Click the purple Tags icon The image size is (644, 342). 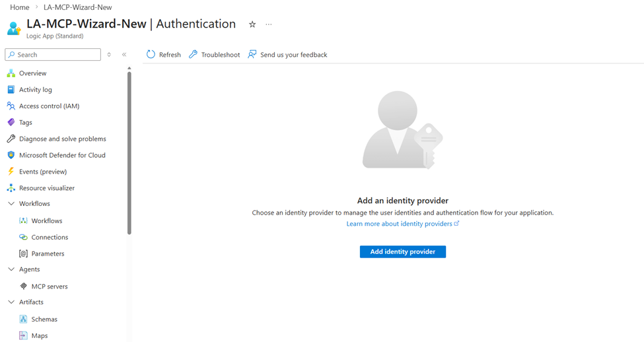[11, 122]
